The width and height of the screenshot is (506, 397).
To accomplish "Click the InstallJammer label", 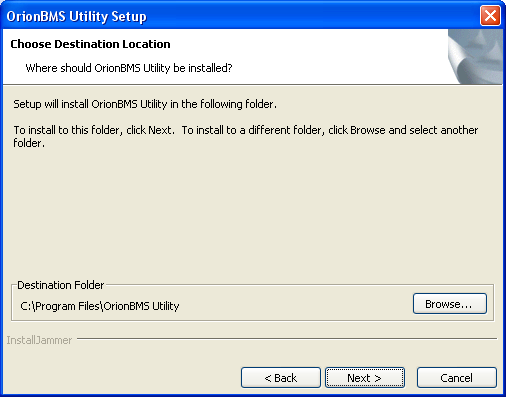I will [39, 340].
